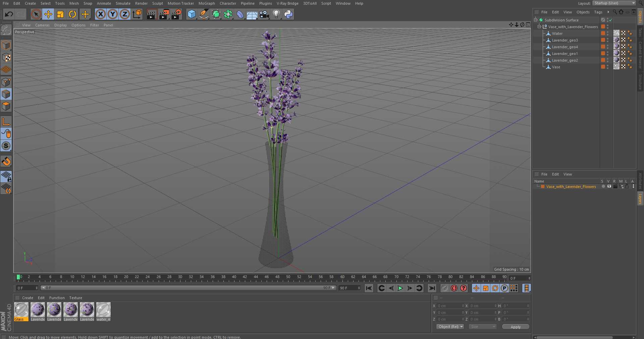Switch to Edges mode
The height and width of the screenshot is (339, 644).
[x=6, y=94]
